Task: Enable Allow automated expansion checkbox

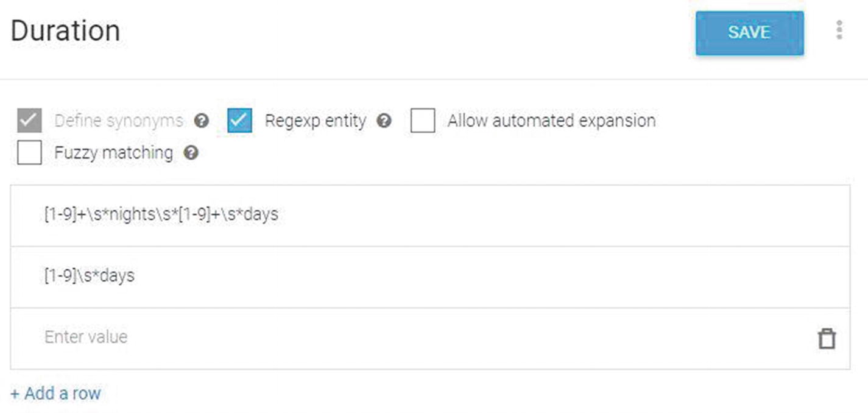Action: 422,121
